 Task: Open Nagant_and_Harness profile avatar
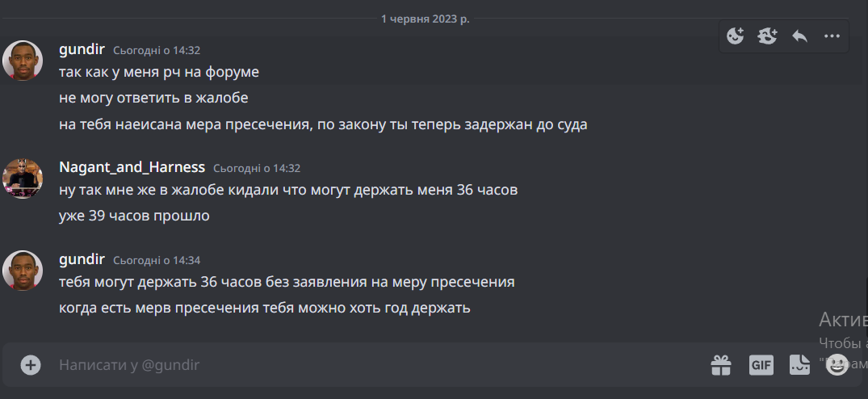23,178
